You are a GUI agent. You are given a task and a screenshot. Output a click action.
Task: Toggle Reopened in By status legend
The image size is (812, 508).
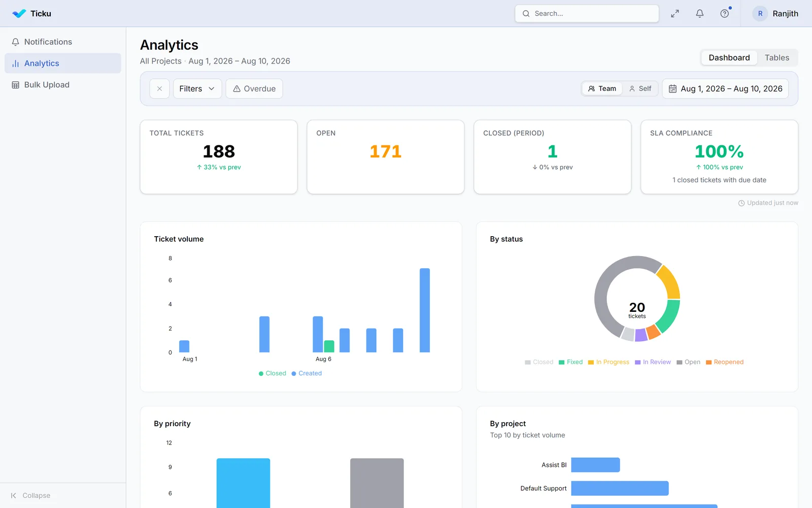pos(725,362)
